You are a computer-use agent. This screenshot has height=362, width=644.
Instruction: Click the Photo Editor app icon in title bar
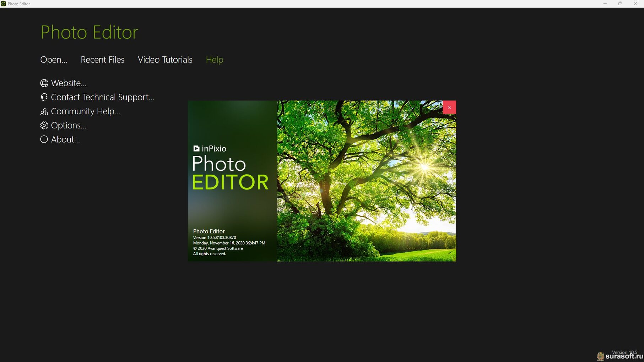pos(3,4)
